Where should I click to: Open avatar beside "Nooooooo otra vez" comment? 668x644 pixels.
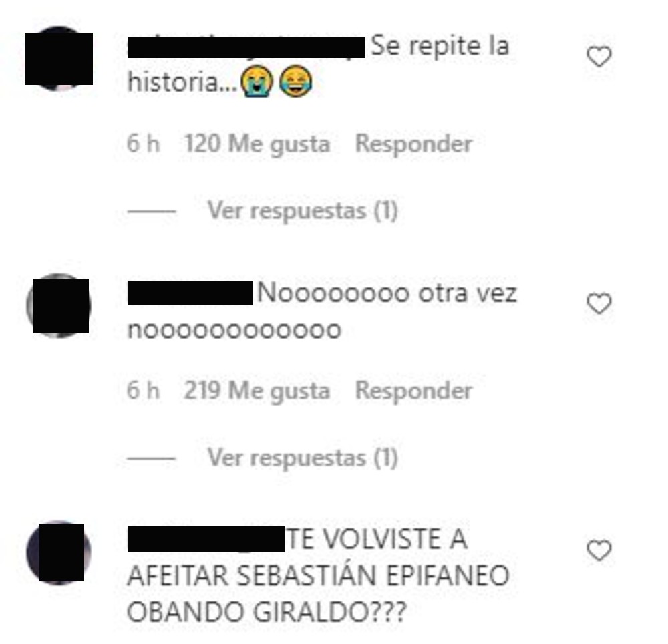click(x=59, y=306)
